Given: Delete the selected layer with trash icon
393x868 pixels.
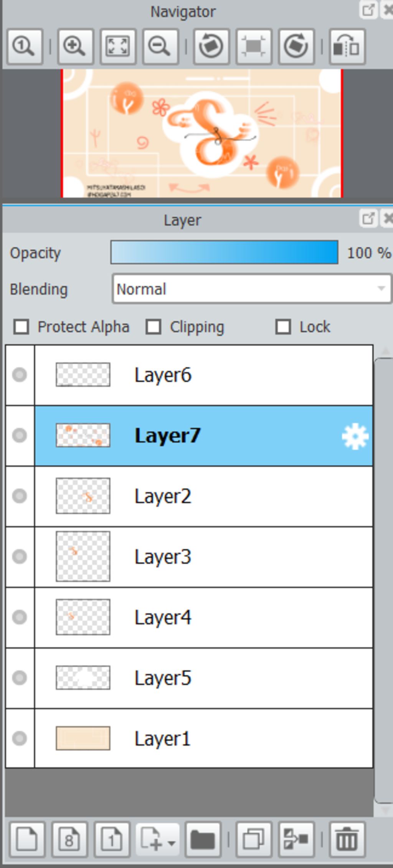Looking at the screenshot, I should (x=347, y=840).
